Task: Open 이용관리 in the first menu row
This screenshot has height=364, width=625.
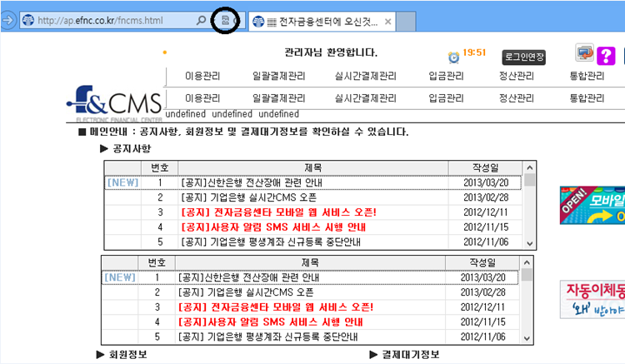Action: point(202,76)
